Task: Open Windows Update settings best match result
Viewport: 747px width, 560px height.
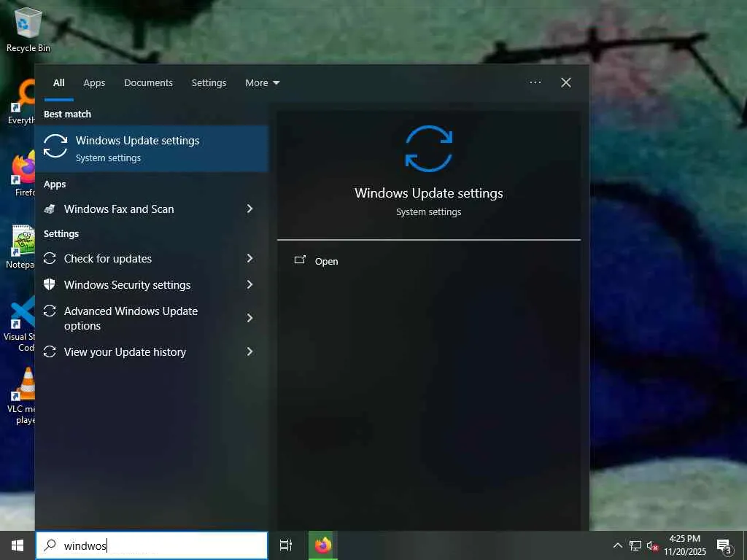Action: point(152,149)
